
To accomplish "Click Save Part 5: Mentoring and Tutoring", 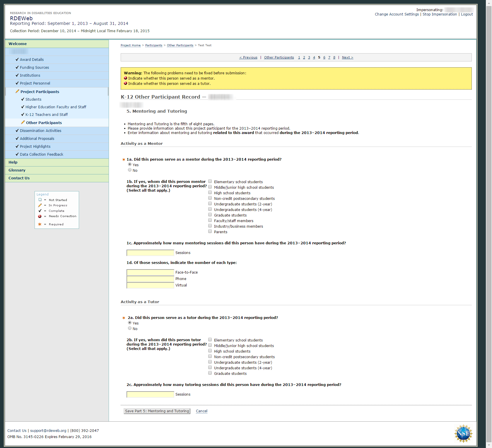I will (157, 411).
